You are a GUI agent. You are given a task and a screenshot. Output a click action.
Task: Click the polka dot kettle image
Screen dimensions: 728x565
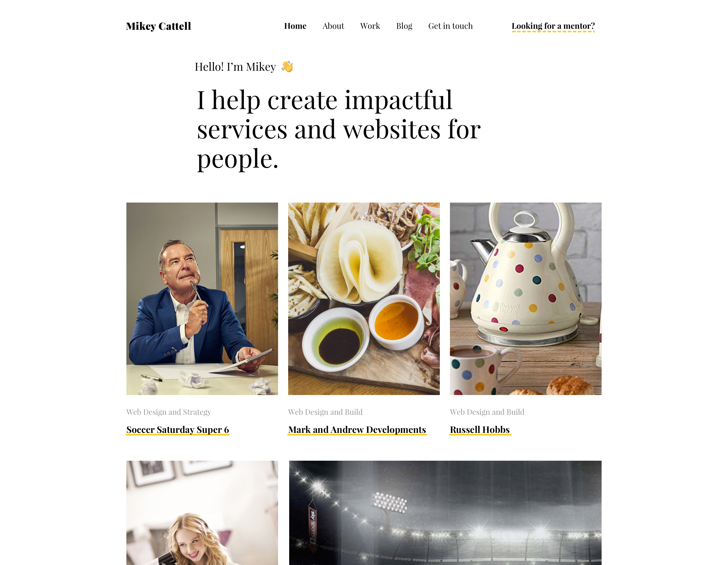526,299
